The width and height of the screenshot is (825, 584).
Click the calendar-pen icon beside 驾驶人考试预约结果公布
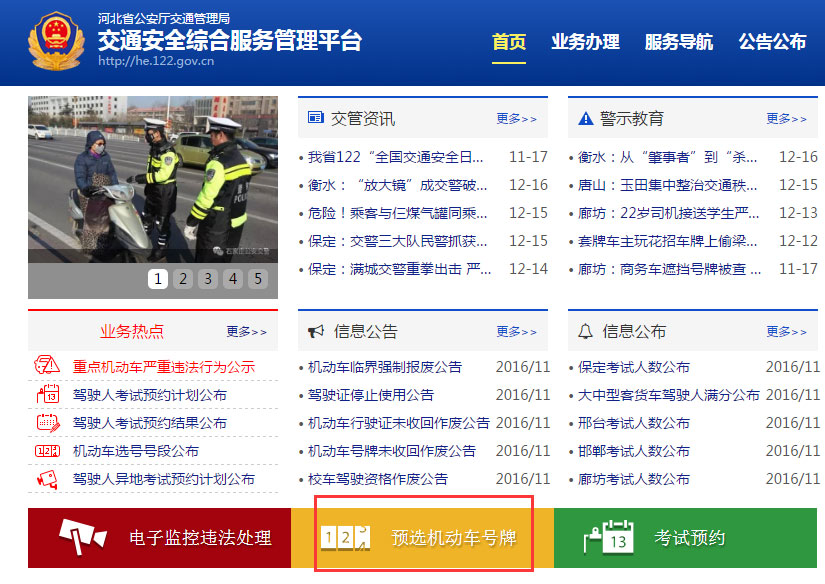pyautogui.click(x=45, y=422)
